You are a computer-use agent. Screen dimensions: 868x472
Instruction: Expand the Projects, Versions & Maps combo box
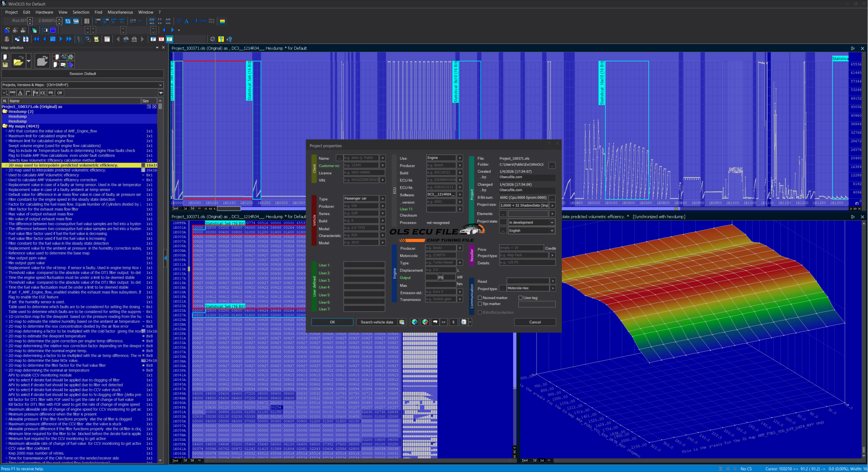pyautogui.click(x=160, y=85)
